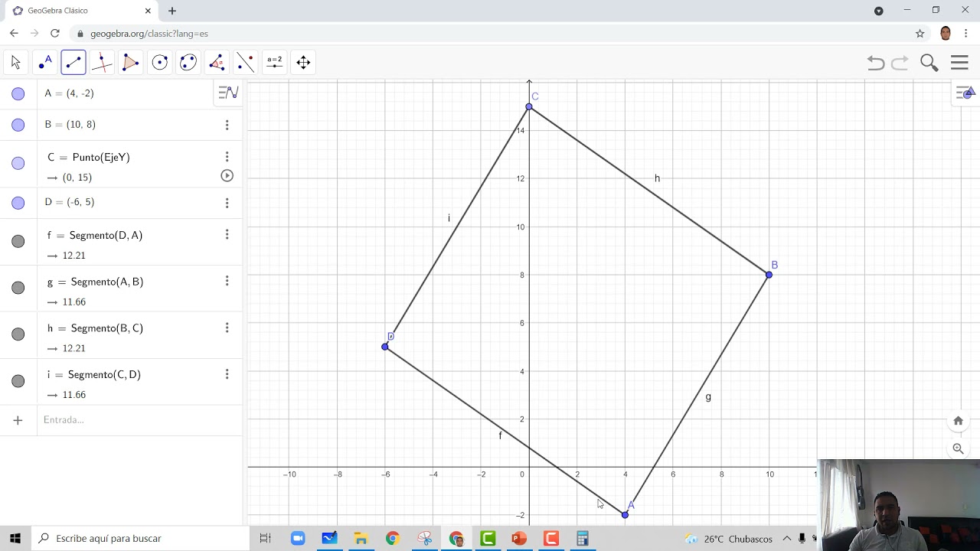Select the C = Punto(EjeY) definition
This screenshot has height=551, width=980.
click(x=89, y=157)
